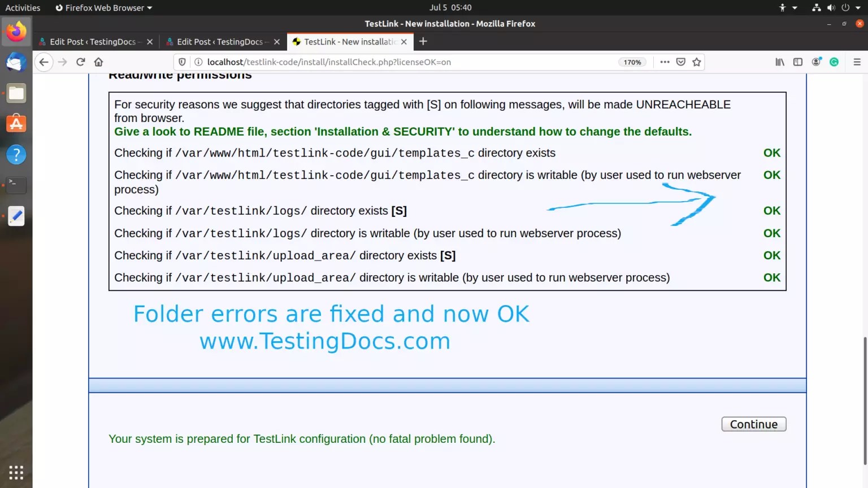Open the Firefox Library icon
This screenshot has height=488, width=868.
[x=779, y=62]
